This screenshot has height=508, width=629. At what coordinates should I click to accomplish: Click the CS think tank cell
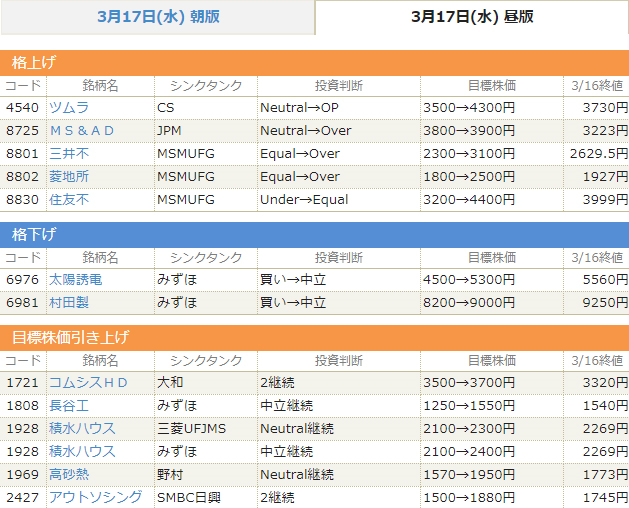[206, 108]
